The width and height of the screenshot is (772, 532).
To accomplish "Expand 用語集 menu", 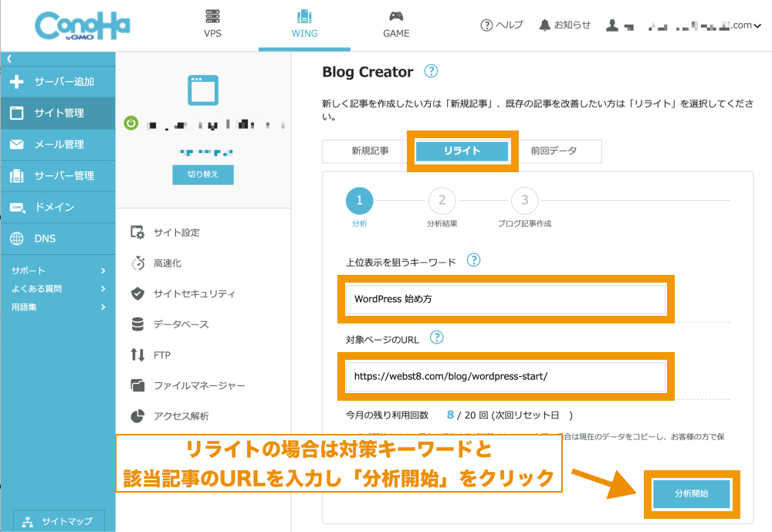I will tap(58, 307).
